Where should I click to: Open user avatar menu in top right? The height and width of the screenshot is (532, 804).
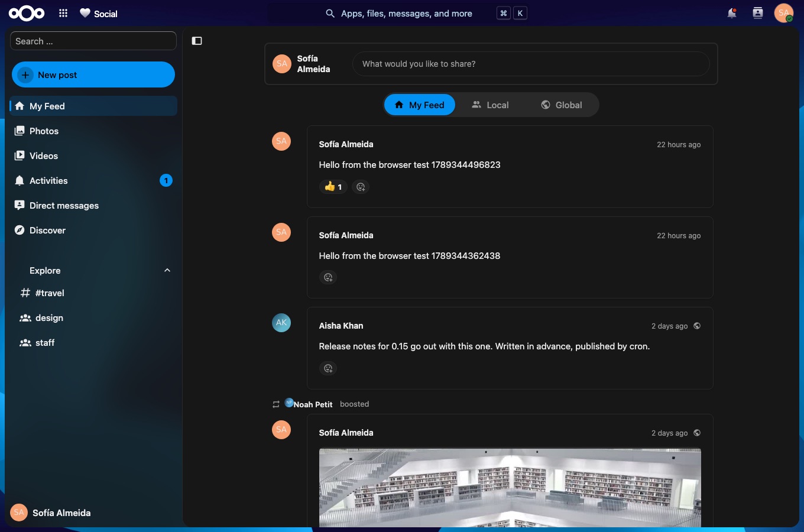point(784,13)
